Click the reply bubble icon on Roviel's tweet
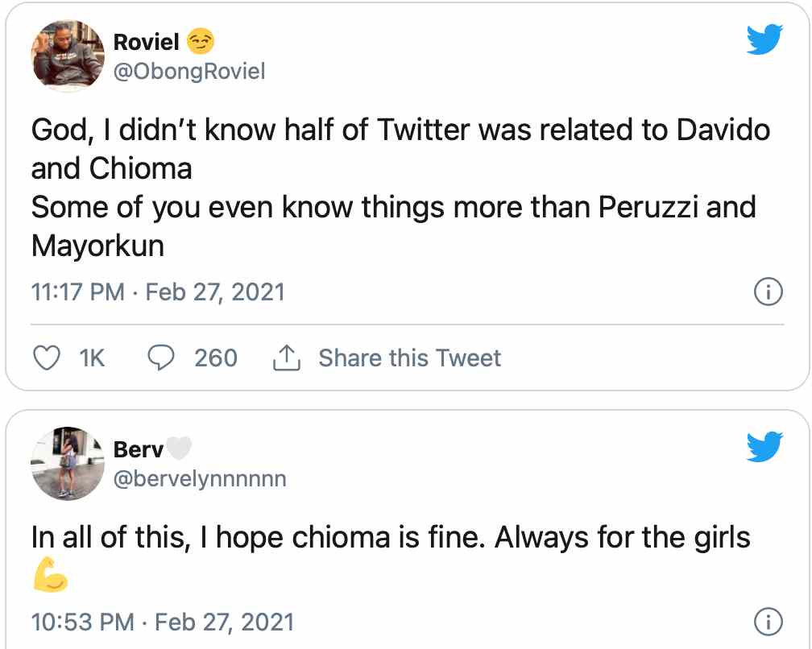 click(x=162, y=358)
